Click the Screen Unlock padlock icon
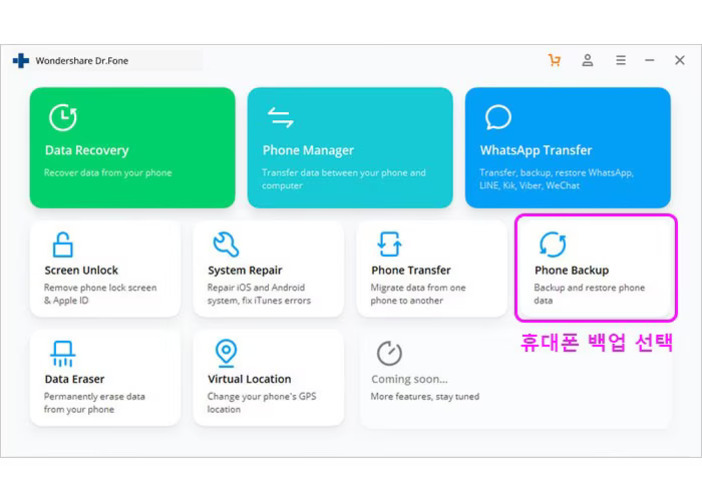The width and height of the screenshot is (702, 501). (63, 244)
